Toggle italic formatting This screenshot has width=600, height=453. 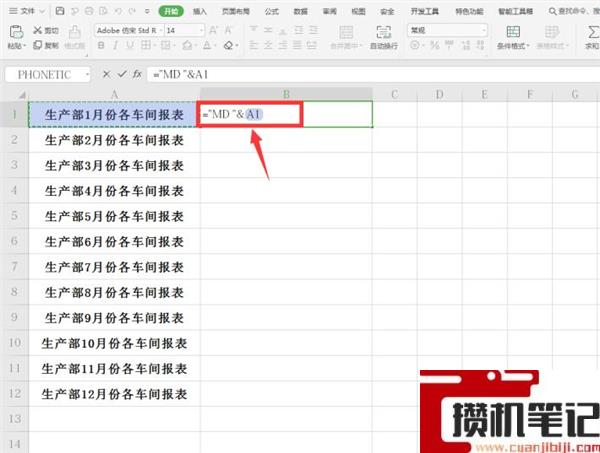(115, 46)
